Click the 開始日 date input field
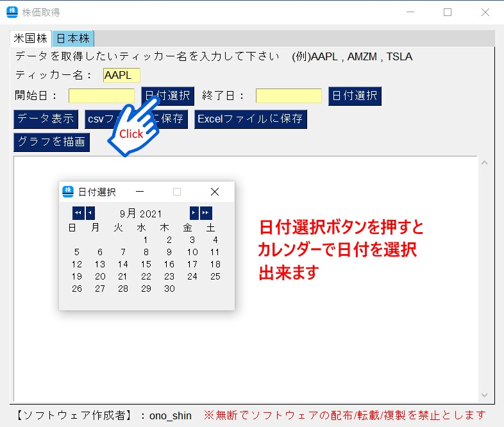Screen dimensions: 504x427 pos(101,96)
